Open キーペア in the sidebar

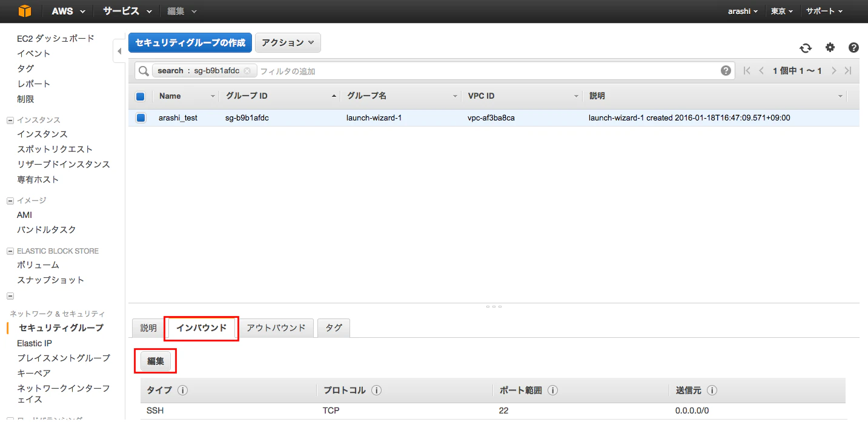34,373
